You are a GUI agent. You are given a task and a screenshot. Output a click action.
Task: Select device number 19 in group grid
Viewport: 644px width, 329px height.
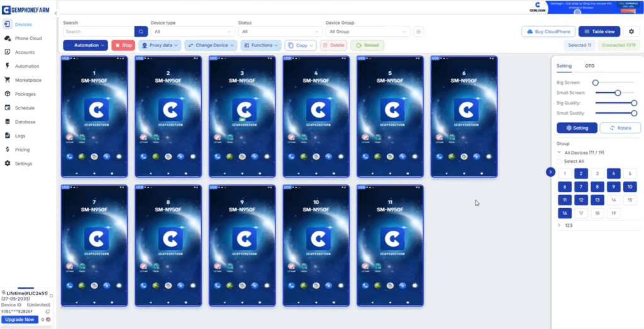pos(614,213)
